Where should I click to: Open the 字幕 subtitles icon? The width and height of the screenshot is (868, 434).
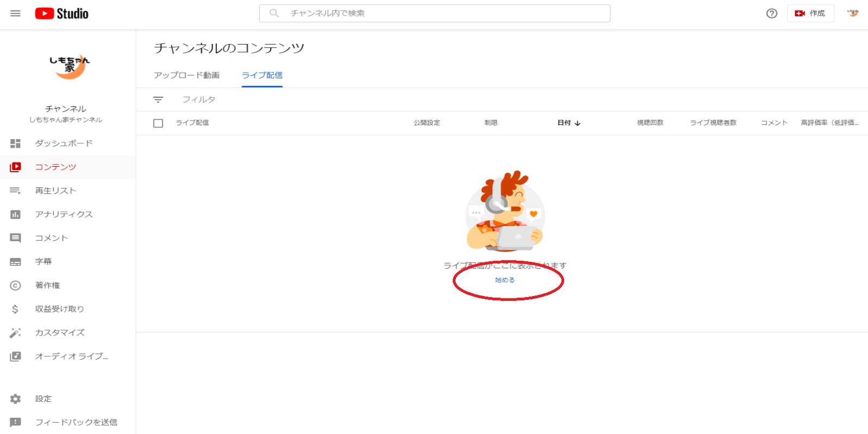point(15,262)
